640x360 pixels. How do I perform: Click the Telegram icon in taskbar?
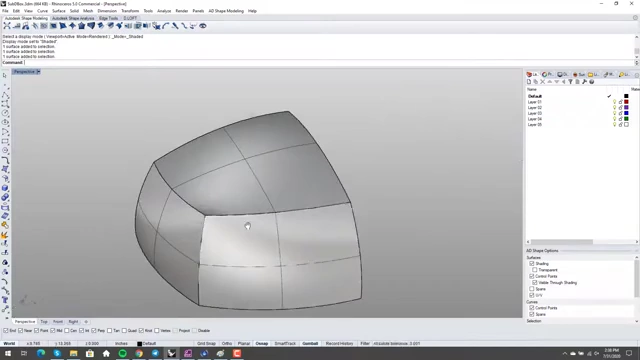click(155, 353)
